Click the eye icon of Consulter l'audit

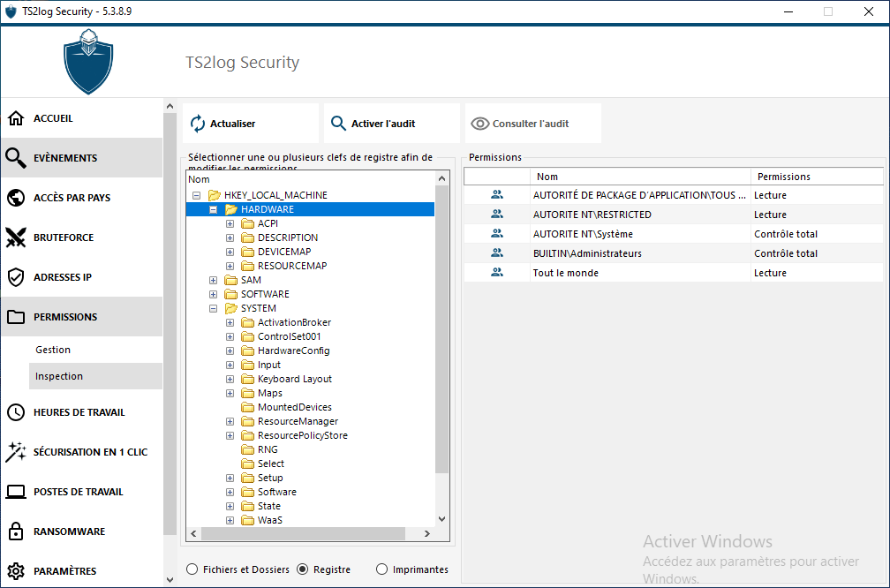tap(479, 124)
